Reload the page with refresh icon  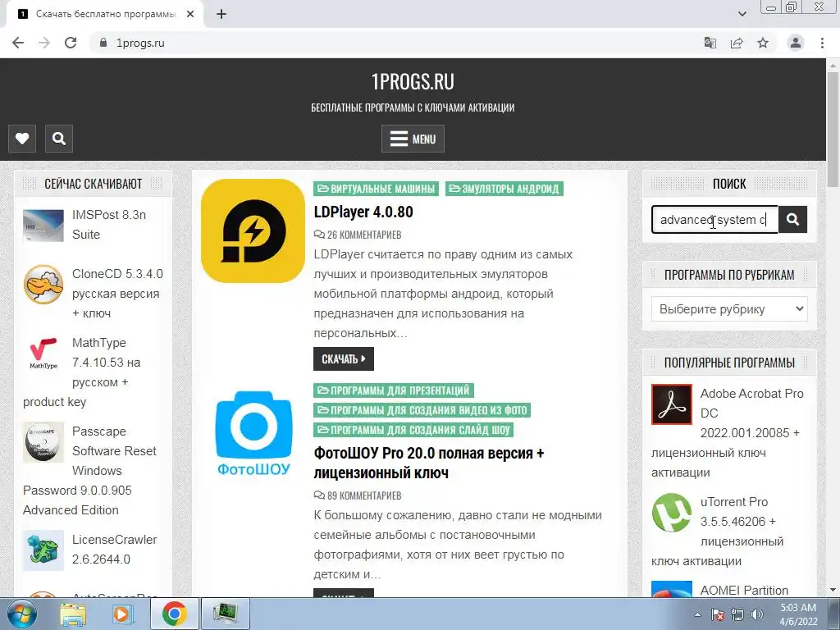71,43
